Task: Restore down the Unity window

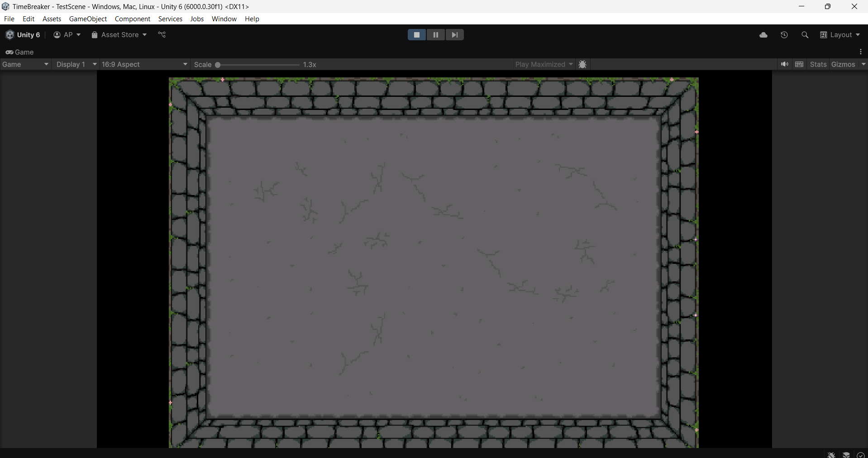Action: [828, 6]
